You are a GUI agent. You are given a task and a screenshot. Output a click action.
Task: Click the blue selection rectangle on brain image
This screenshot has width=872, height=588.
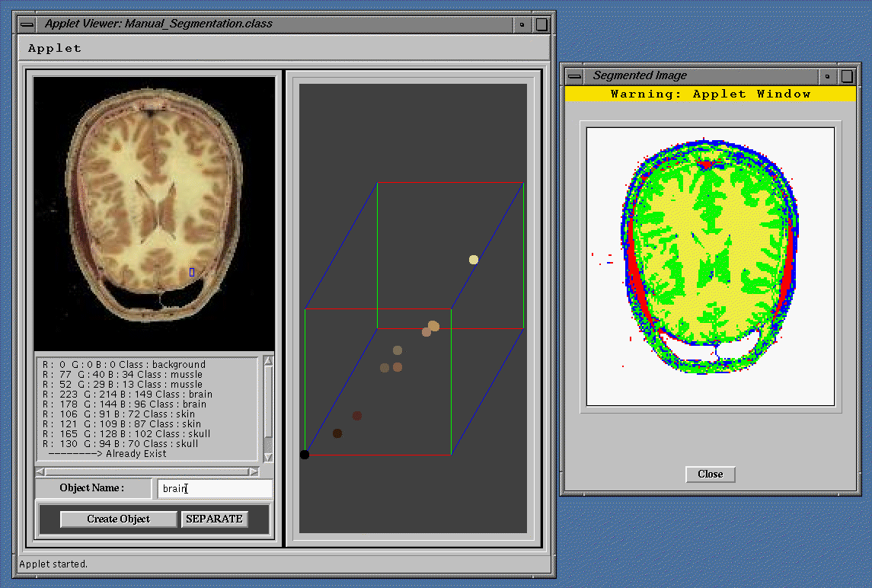coord(192,272)
